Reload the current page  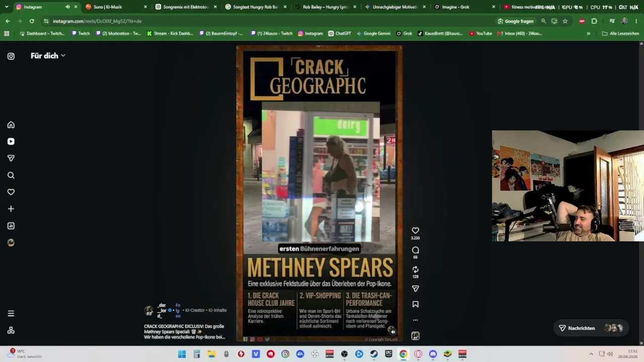click(x=32, y=21)
